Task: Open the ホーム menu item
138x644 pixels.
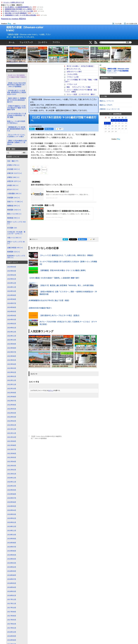Action: point(11,43)
